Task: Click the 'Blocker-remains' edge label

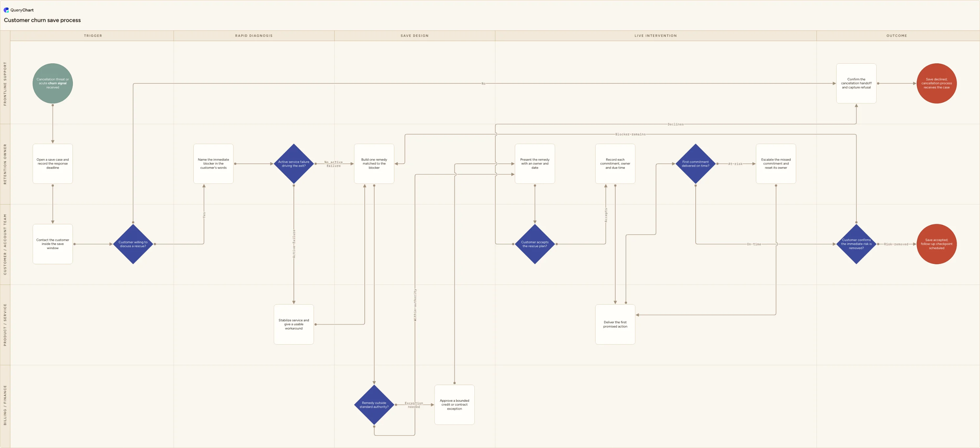Action: pos(630,134)
